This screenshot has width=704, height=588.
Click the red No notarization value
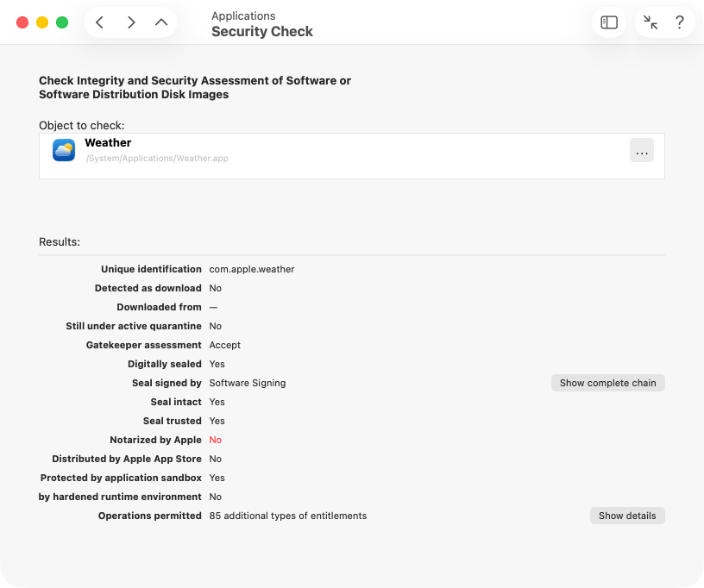(216, 440)
